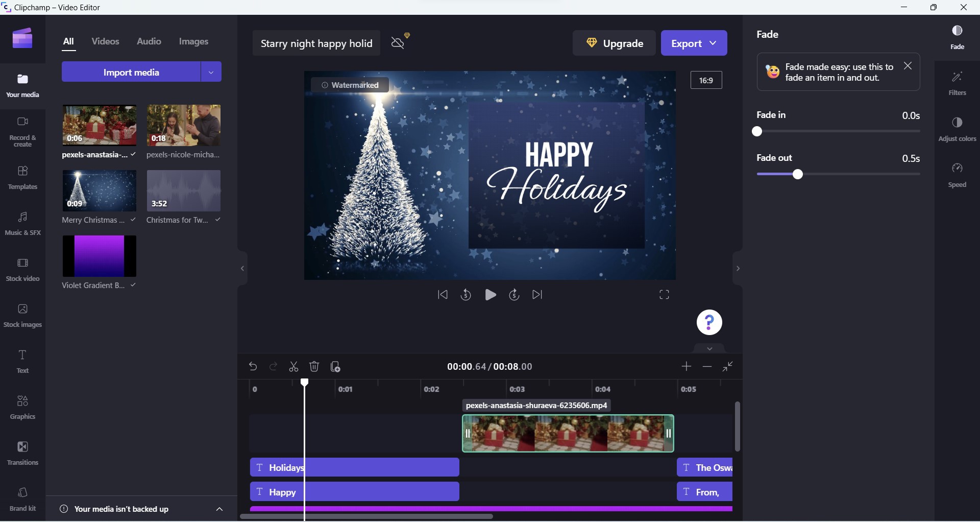This screenshot has width=980, height=522.
Task: Zoom out on the timeline
Action: pos(707,366)
